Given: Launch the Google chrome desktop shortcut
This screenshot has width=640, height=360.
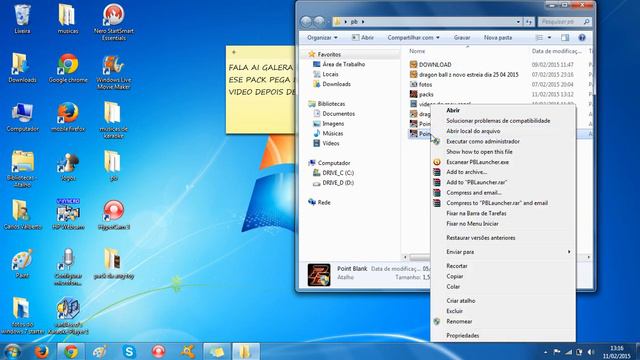Looking at the screenshot, I should (68, 67).
